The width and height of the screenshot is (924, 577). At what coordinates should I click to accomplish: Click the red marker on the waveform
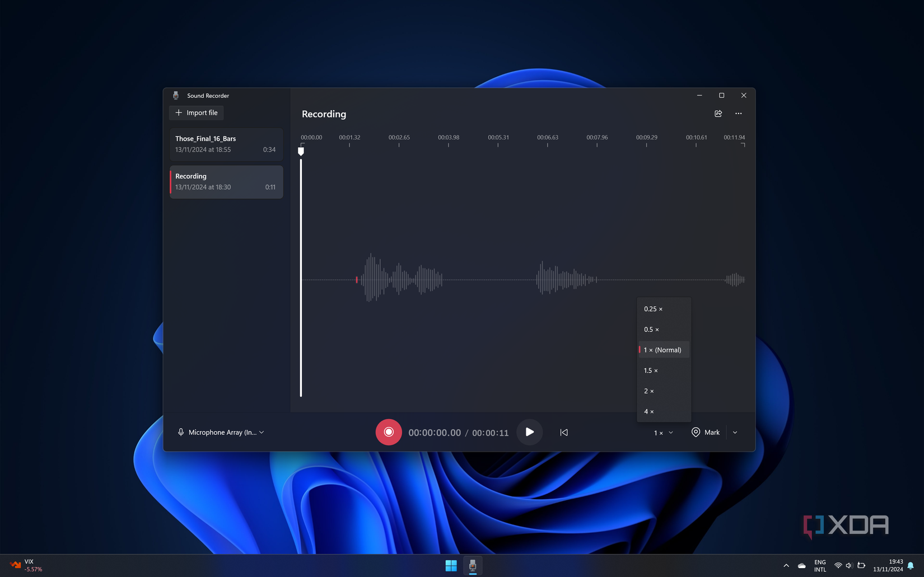coord(357,279)
